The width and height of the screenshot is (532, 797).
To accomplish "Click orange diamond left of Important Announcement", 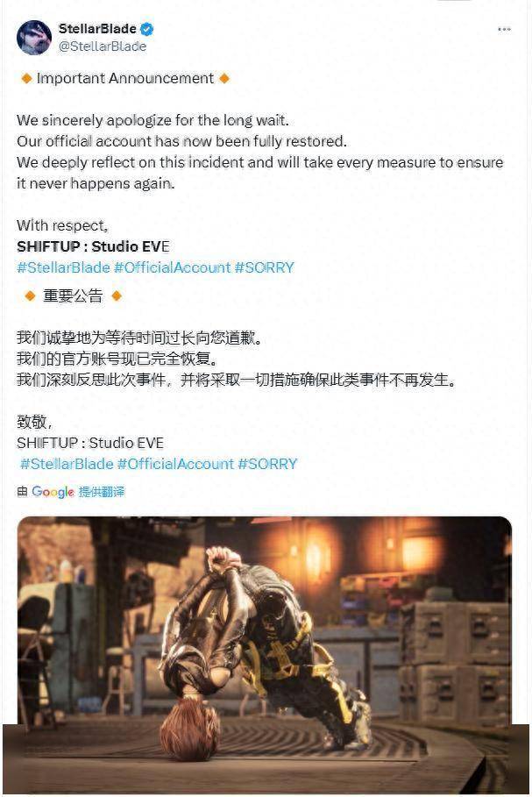I will point(26,79).
